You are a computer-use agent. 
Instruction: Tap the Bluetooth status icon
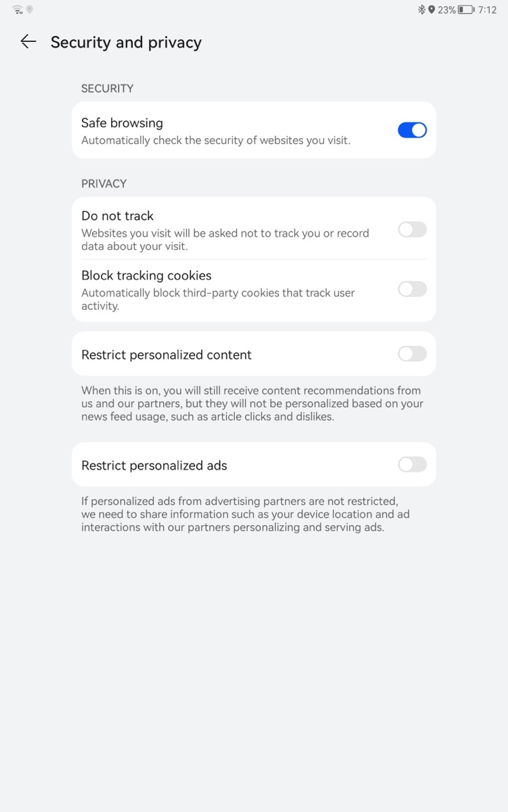pos(421,9)
